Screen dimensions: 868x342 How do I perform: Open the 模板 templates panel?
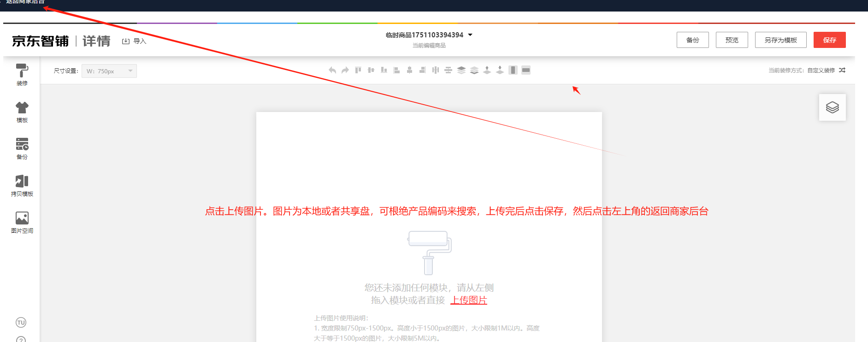click(x=22, y=112)
